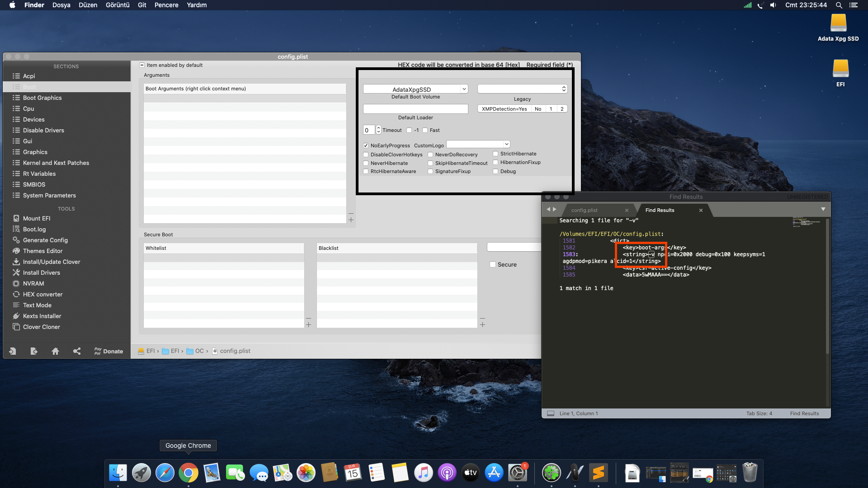The image size is (868, 488).
Task: Open the Adata Xpg SSD desktop drive
Action: tap(838, 28)
